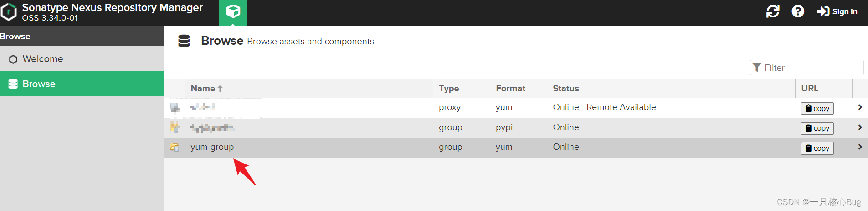Click the refresh icon in header
868x211 pixels.
point(773,11)
